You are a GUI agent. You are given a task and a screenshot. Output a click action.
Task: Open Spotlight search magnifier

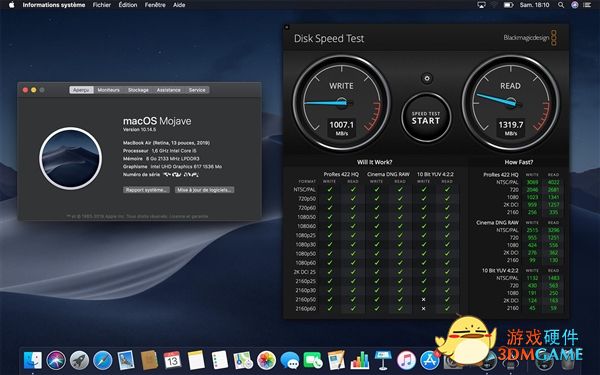click(x=561, y=5)
